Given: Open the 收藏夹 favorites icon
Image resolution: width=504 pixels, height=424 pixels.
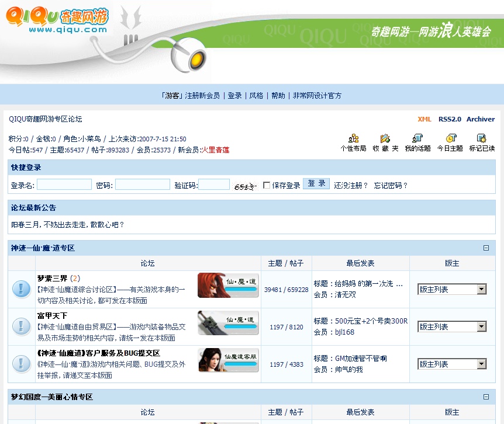Looking at the screenshot, I should click(x=385, y=138).
